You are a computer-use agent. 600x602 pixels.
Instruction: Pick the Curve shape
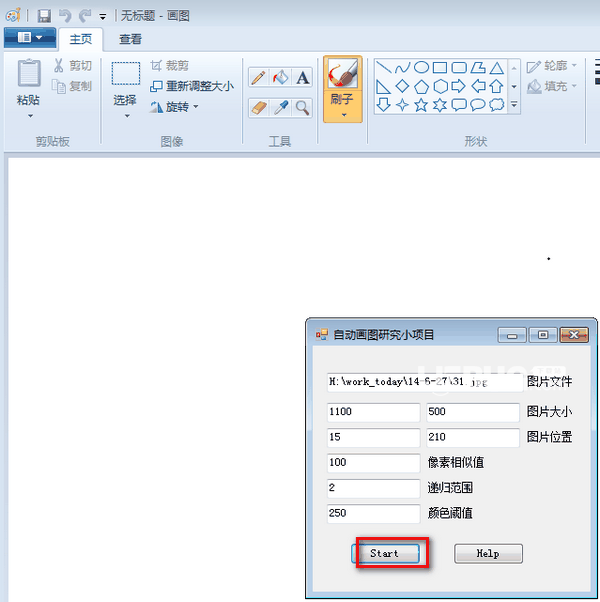(402, 67)
